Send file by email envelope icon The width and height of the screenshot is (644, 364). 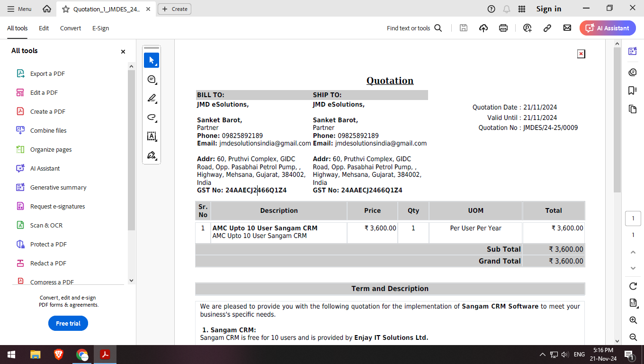pos(567,28)
